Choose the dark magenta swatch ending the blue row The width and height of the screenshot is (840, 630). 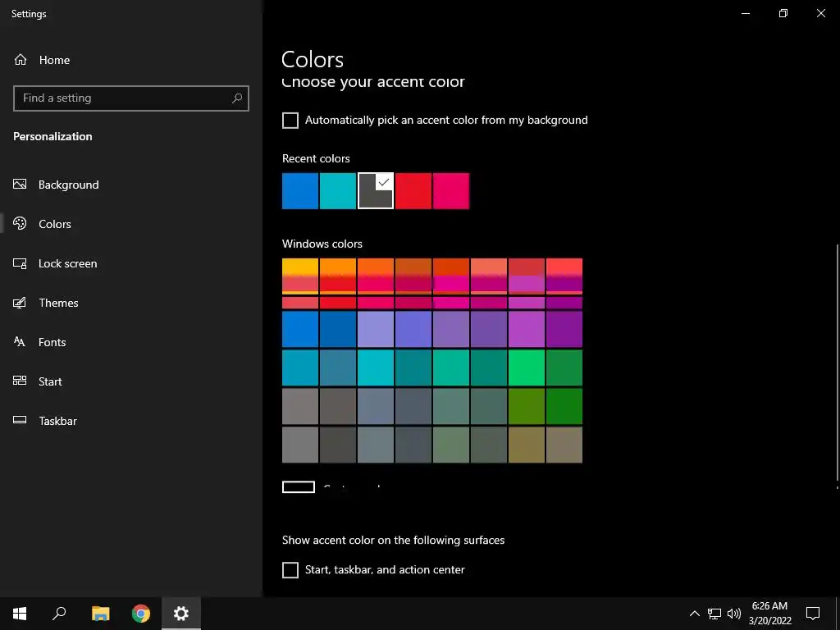(564, 329)
